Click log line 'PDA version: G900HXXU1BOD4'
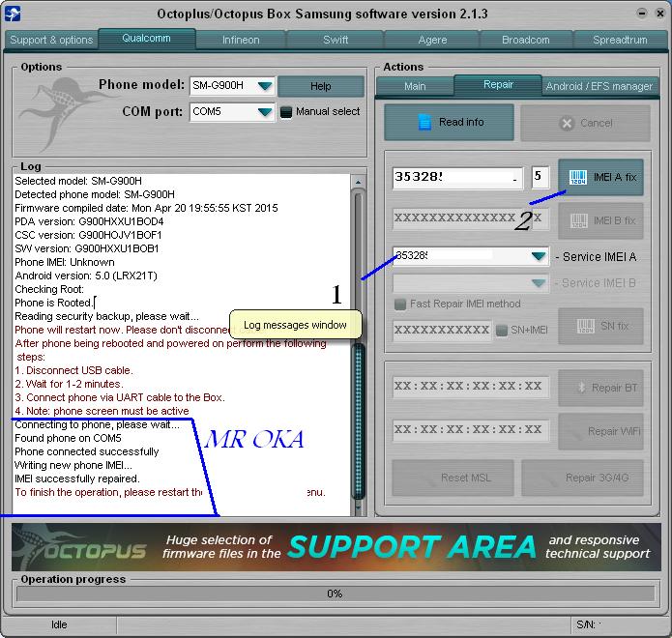The width and height of the screenshot is (672, 638). (x=89, y=221)
